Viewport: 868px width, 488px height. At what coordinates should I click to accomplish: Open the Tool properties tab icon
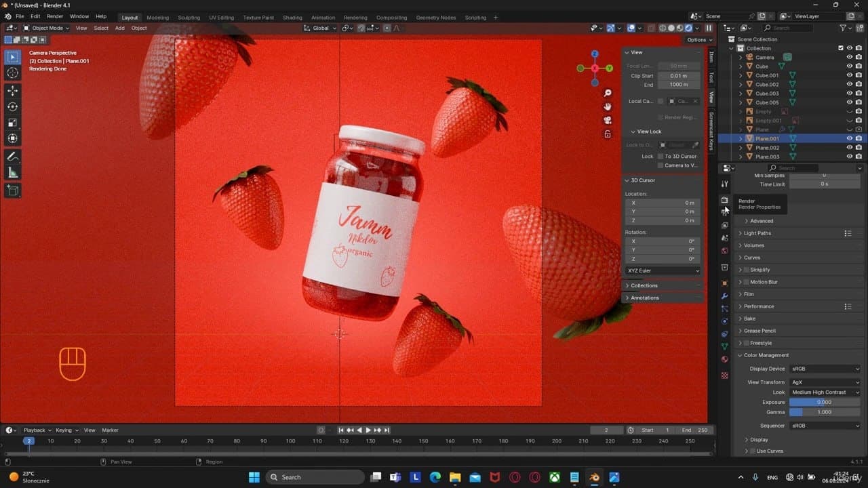click(724, 184)
